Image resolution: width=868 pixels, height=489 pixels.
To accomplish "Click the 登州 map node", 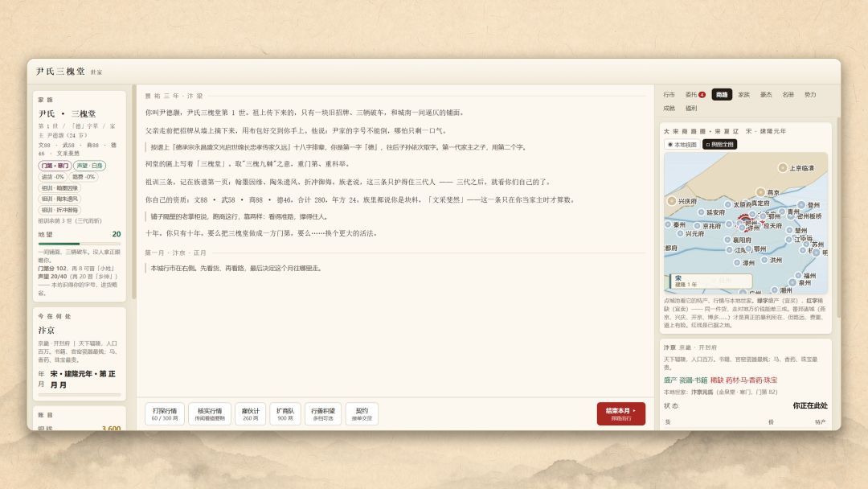I will [x=801, y=205].
